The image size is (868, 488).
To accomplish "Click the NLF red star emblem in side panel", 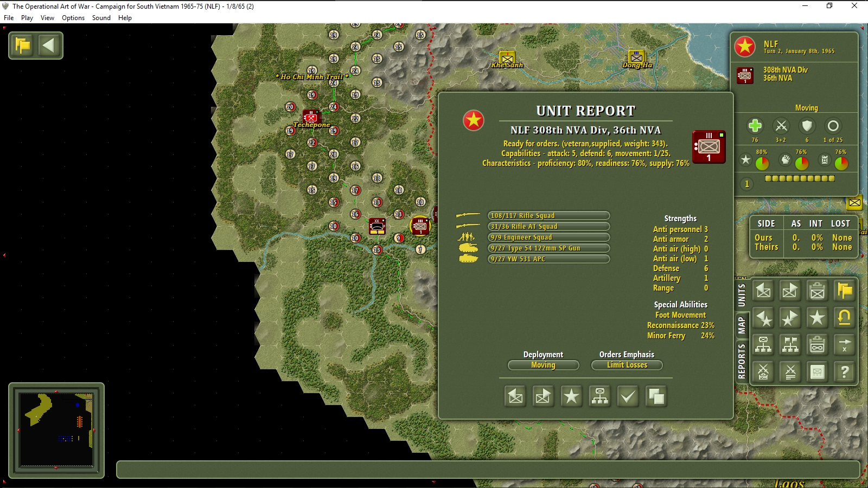I will click(x=745, y=47).
